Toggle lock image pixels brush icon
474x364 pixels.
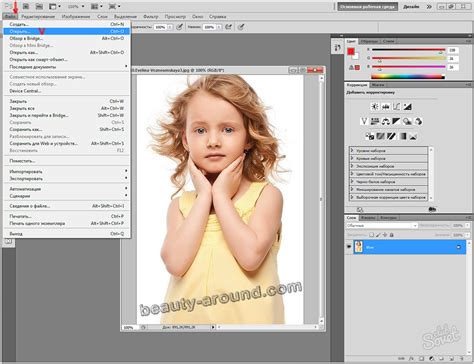tap(378, 235)
